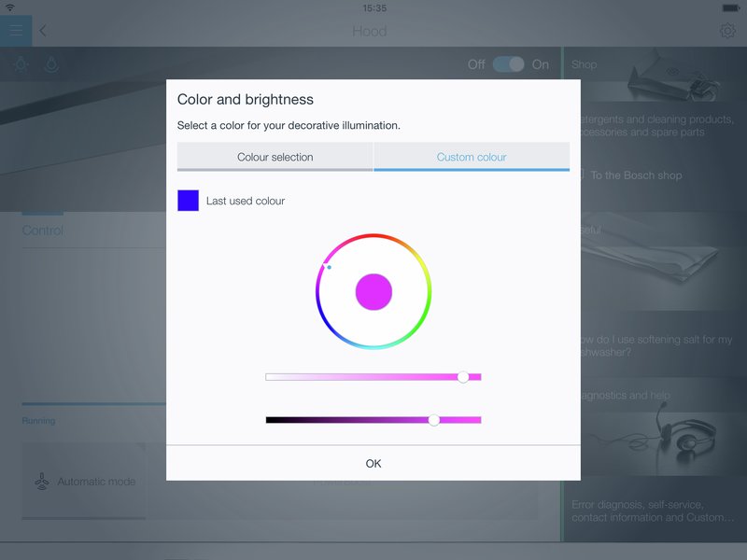Click the saturation slider handle
This screenshot has width=747, height=560.
click(x=463, y=377)
